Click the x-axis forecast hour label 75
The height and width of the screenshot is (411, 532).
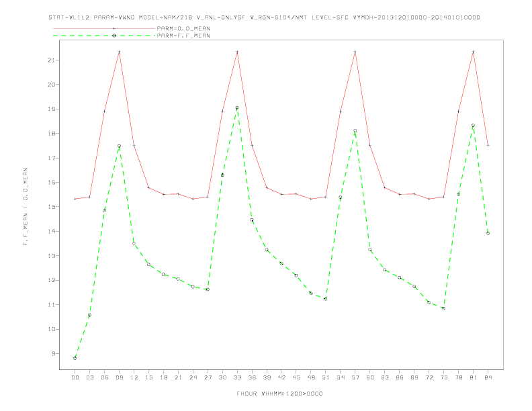[x=444, y=377]
